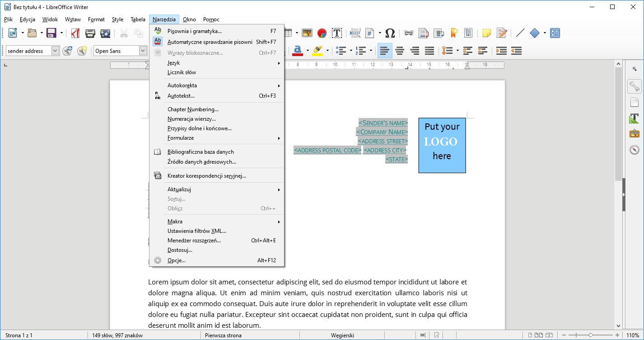Click the Open folder icon

[x=32, y=33]
